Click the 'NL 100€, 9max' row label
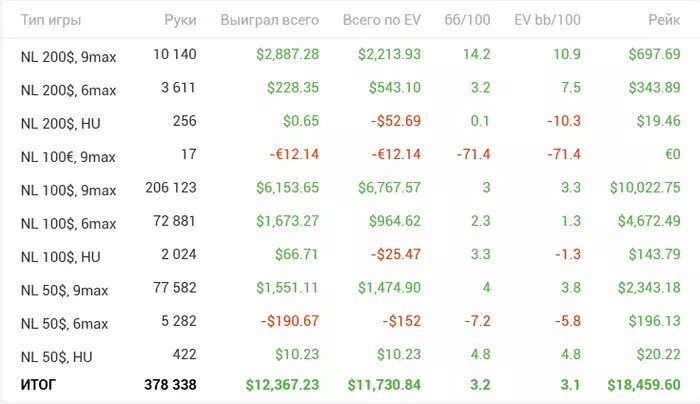Image resolution: width=700 pixels, height=404 pixels. pos(68,157)
